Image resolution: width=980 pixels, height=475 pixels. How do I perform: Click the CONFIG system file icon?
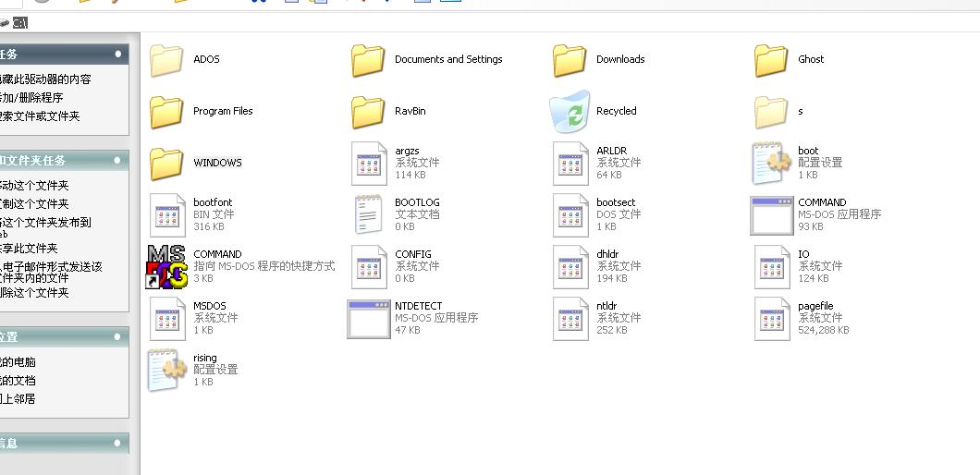click(370, 267)
